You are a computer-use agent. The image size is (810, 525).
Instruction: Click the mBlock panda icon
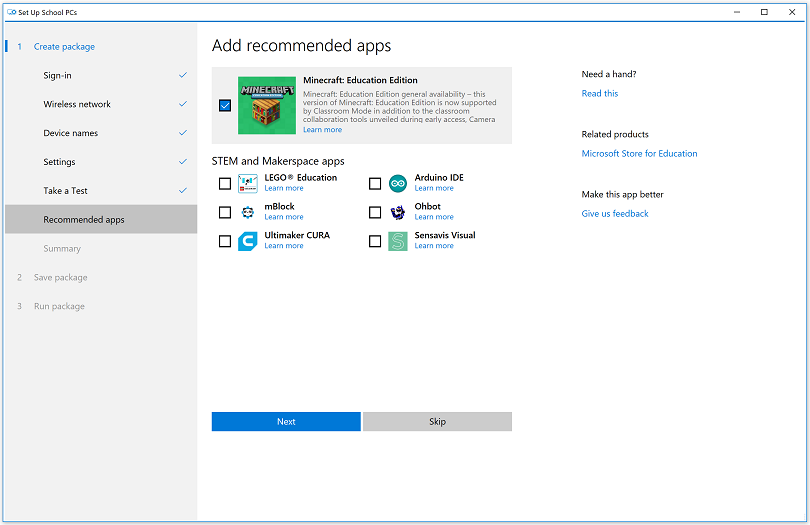248,212
